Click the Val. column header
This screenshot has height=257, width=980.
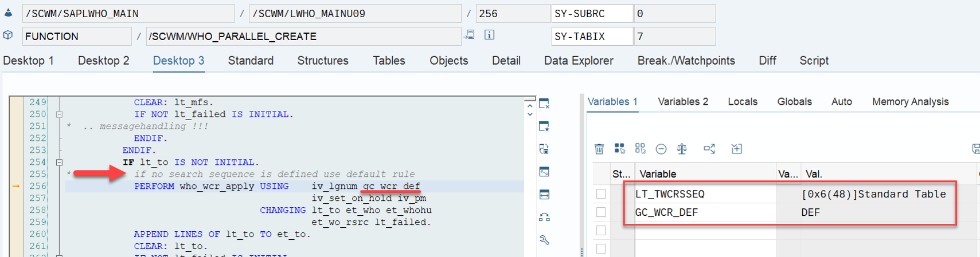(x=890, y=174)
